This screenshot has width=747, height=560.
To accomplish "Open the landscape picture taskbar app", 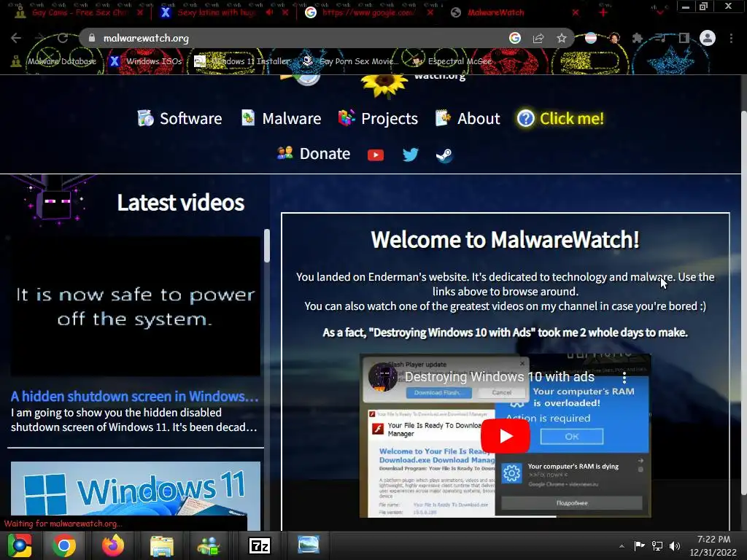I will [309, 544].
